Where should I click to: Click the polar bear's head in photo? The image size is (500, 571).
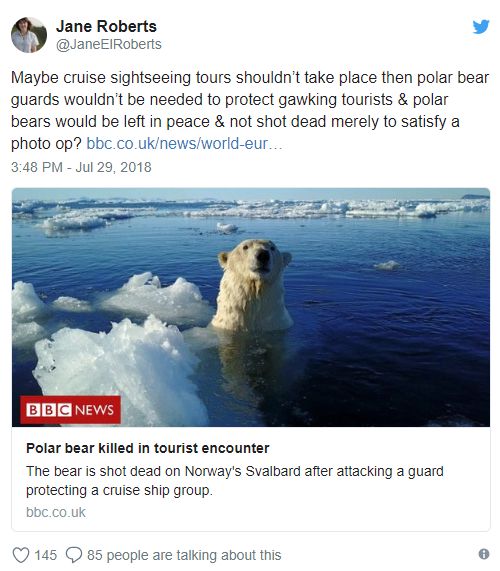(255, 258)
